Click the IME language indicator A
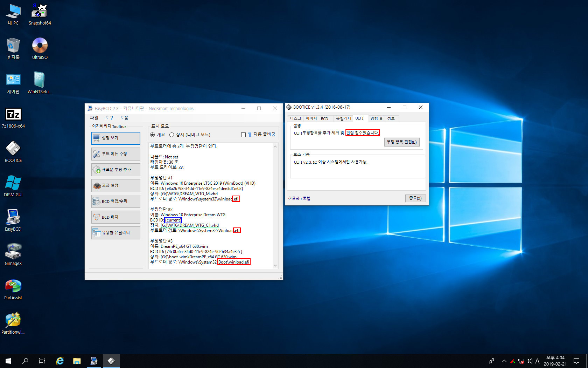Screen dimensions: 588x368 [537, 361]
